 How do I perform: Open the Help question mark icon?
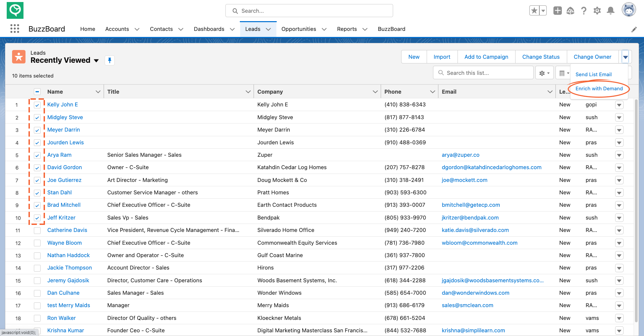tap(584, 11)
